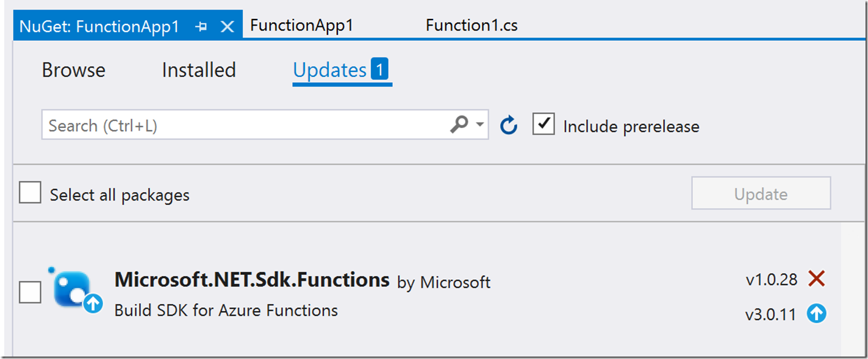Uninstall v1.0.28 using the red X
Image resolution: width=868 pixels, height=359 pixels.
click(816, 279)
